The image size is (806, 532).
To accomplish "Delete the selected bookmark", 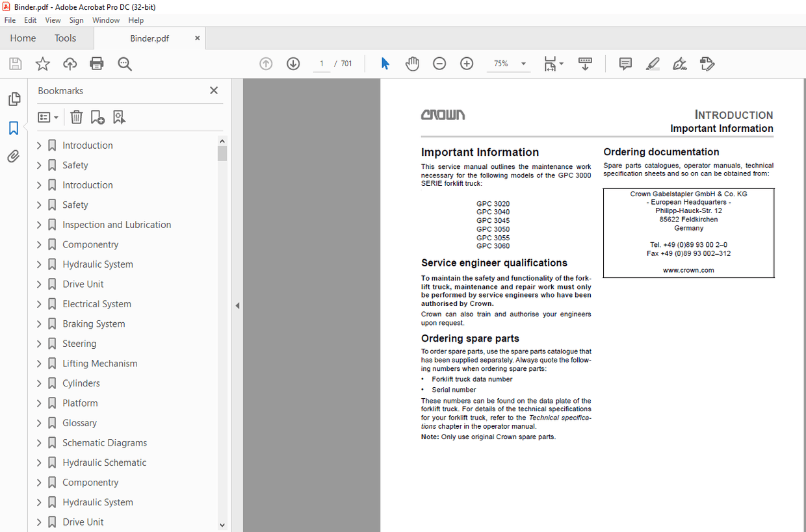I will (x=76, y=117).
